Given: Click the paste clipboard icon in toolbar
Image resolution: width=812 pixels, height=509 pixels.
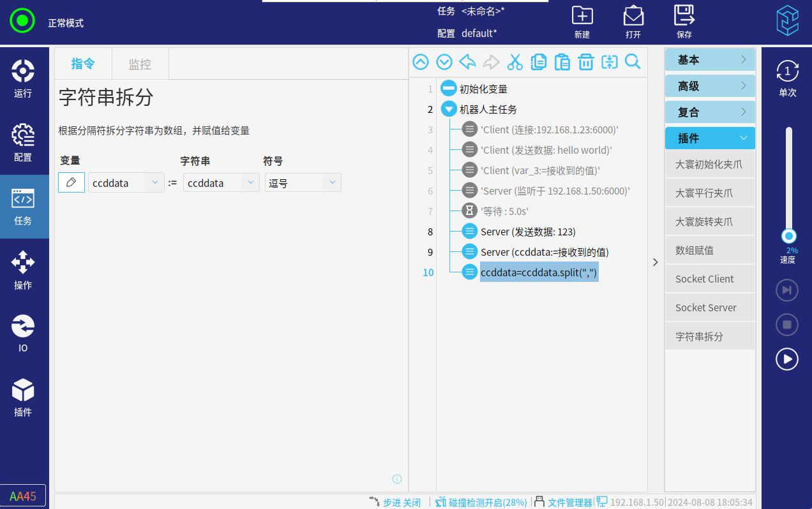Looking at the screenshot, I should pos(562,62).
